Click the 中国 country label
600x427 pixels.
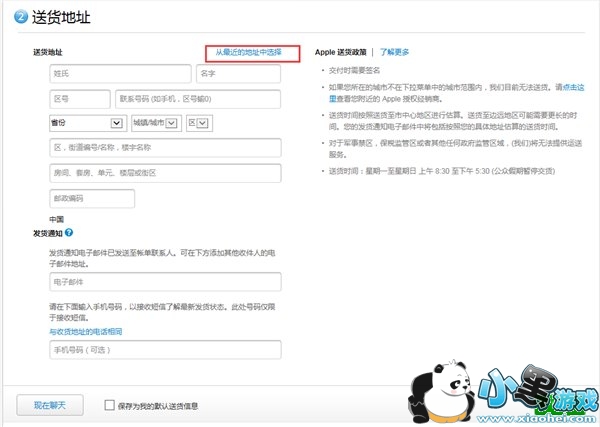click(57, 219)
